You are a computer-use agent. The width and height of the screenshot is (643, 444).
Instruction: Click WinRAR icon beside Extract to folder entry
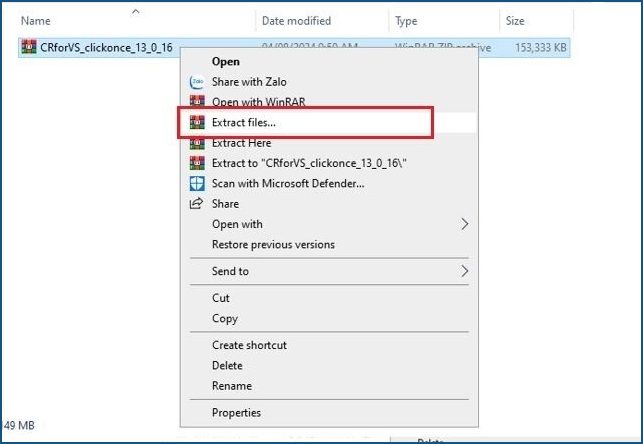click(x=197, y=163)
